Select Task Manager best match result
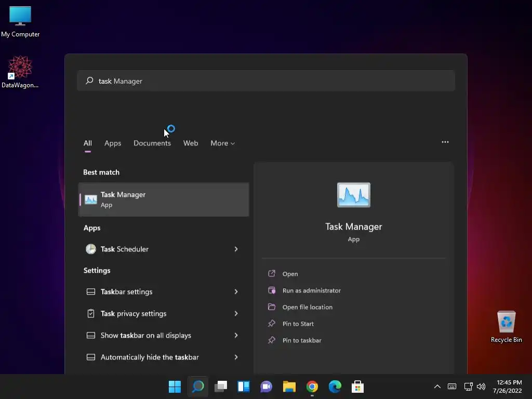 tap(164, 199)
